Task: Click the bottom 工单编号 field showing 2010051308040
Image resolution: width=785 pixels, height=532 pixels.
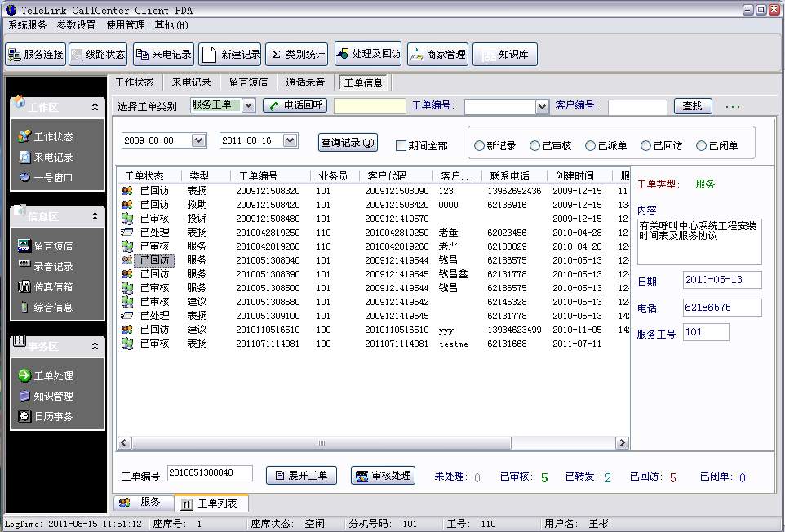Action: (x=210, y=473)
